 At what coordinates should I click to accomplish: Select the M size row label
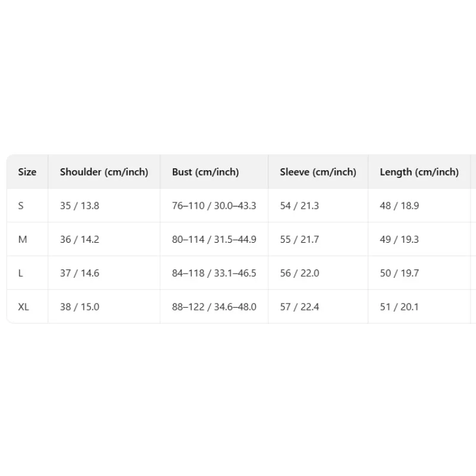[23, 239]
